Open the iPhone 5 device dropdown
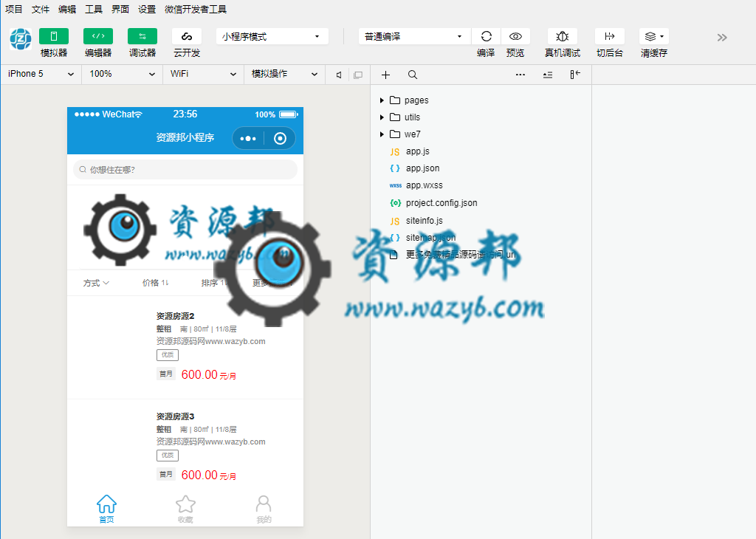Screen dimensions: 756x539 (x=41, y=75)
